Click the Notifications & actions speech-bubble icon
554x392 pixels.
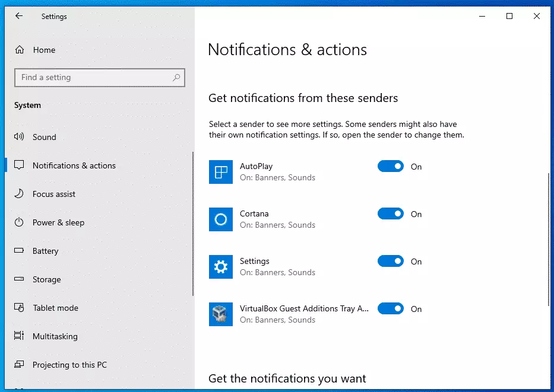click(x=19, y=165)
